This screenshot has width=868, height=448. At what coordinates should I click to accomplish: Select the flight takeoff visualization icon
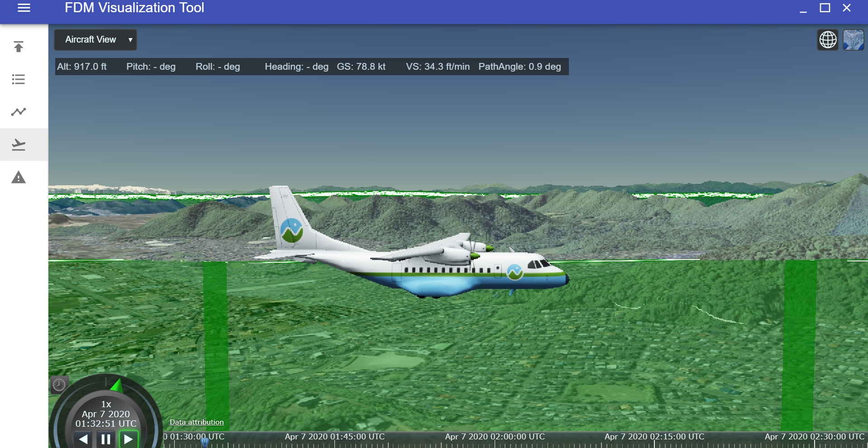pos(19,145)
